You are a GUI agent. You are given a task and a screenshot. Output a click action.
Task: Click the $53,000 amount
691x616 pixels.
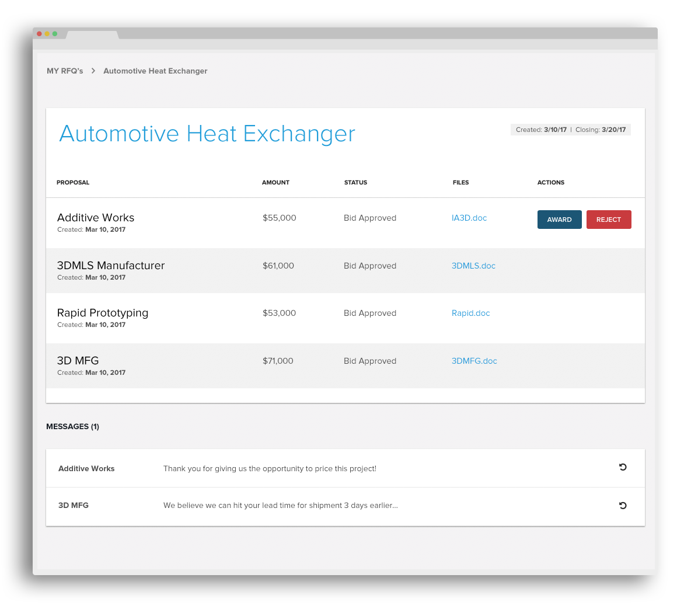click(x=279, y=313)
